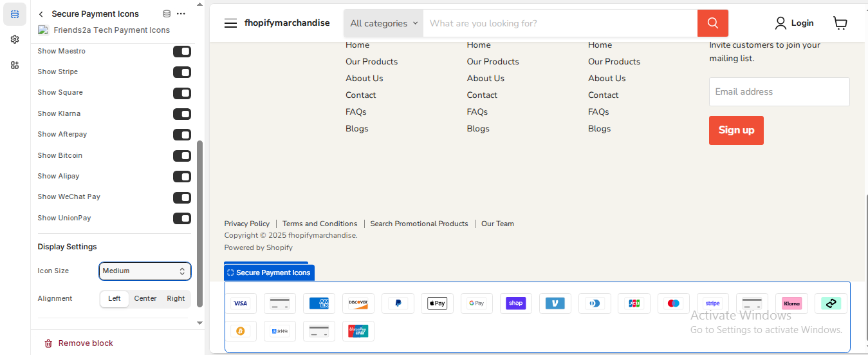
Task: Click the hamburger menu icon in store header
Action: point(230,23)
